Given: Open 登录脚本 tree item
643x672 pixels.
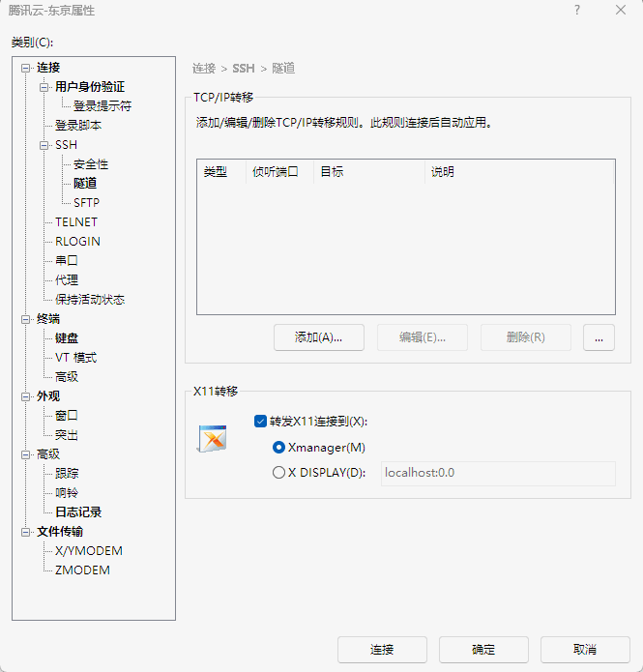Looking at the screenshot, I should pyautogui.click(x=78, y=125).
